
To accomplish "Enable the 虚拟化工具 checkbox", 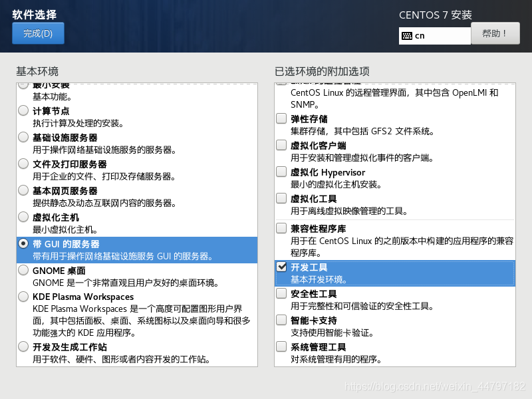I will (x=281, y=198).
